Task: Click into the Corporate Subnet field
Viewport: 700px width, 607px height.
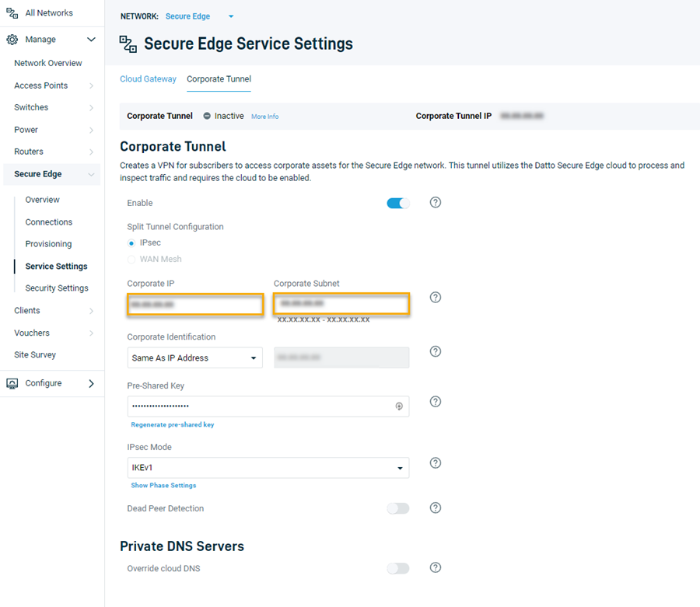Action: [x=341, y=304]
